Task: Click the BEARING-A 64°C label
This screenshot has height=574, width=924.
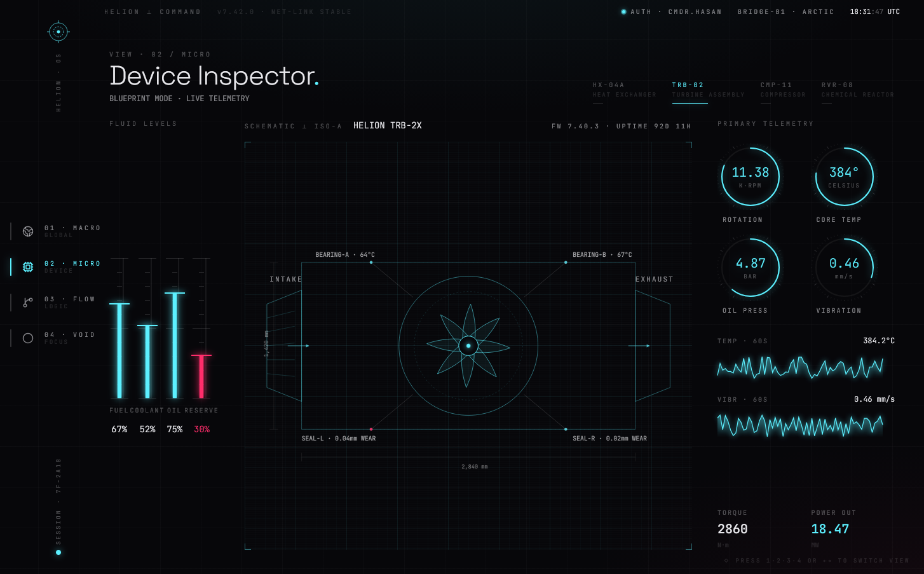Action: click(x=345, y=255)
